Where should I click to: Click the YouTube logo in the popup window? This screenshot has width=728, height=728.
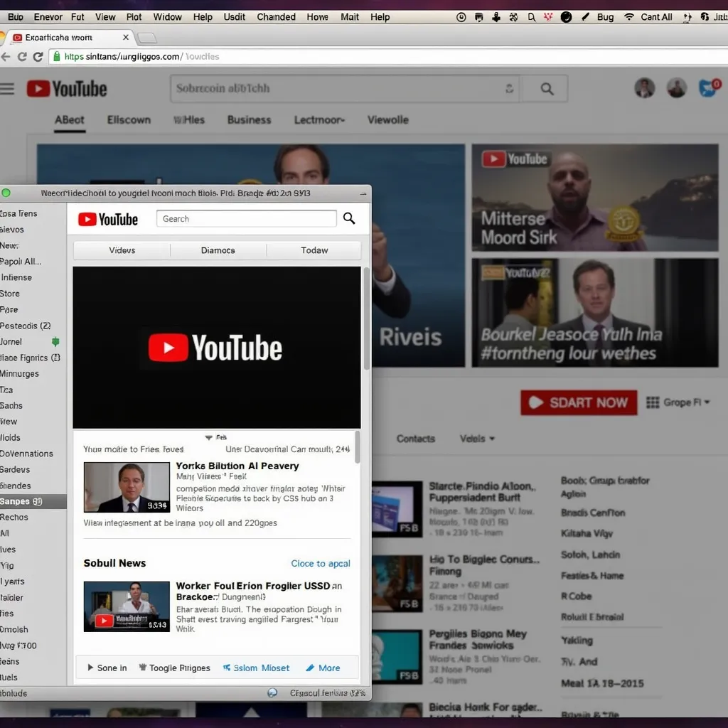click(x=108, y=219)
